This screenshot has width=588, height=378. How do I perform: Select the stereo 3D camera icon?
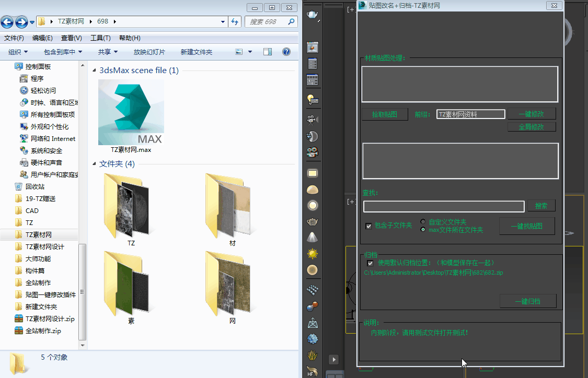coord(313,152)
